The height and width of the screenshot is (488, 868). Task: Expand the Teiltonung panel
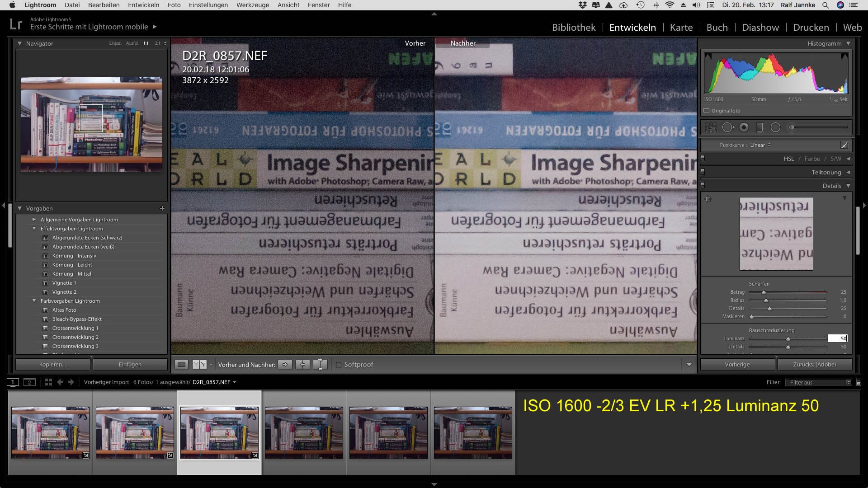pos(848,172)
